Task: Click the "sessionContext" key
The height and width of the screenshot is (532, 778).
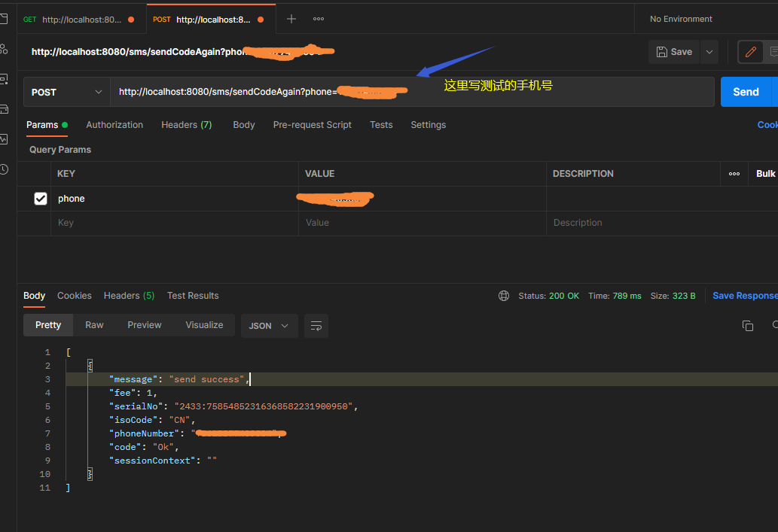Action: pyautogui.click(x=152, y=461)
